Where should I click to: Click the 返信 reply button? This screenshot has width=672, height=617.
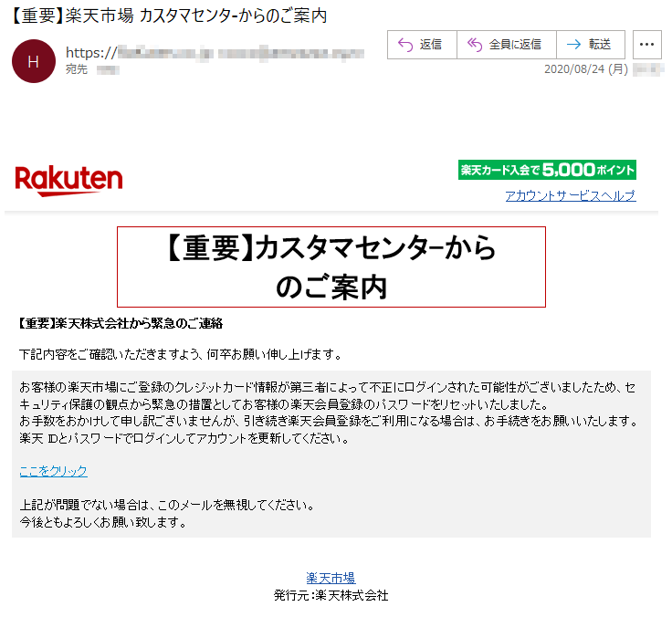pyautogui.click(x=422, y=45)
